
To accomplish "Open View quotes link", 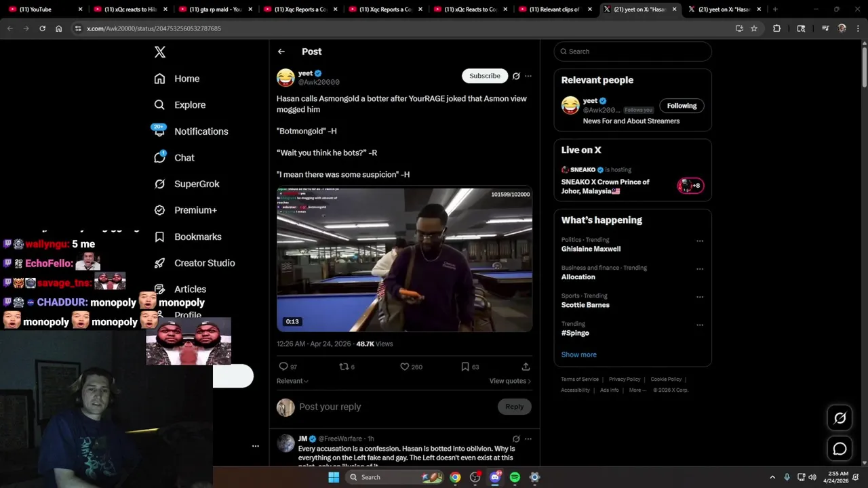I will [510, 381].
